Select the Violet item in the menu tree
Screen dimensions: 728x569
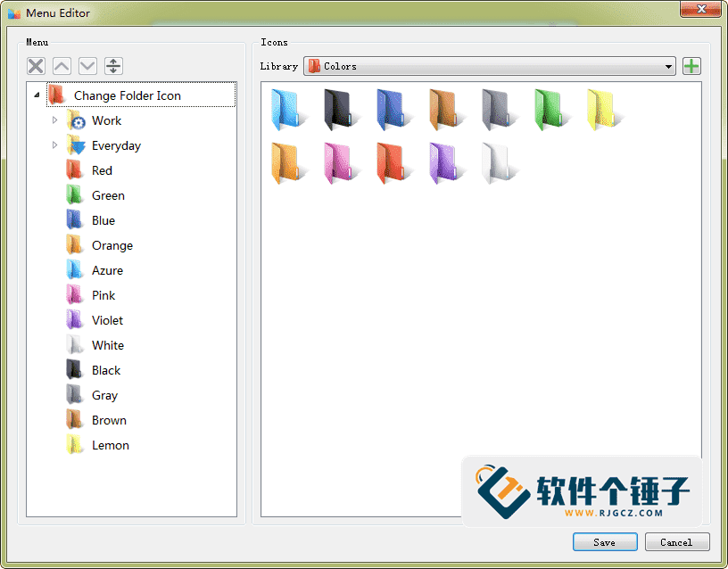pos(106,320)
